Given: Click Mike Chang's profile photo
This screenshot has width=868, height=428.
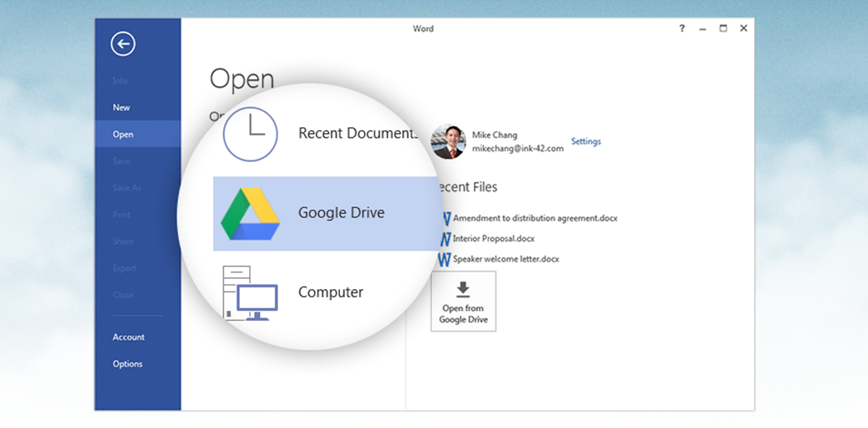Looking at the screenshot, I should 448,142.
